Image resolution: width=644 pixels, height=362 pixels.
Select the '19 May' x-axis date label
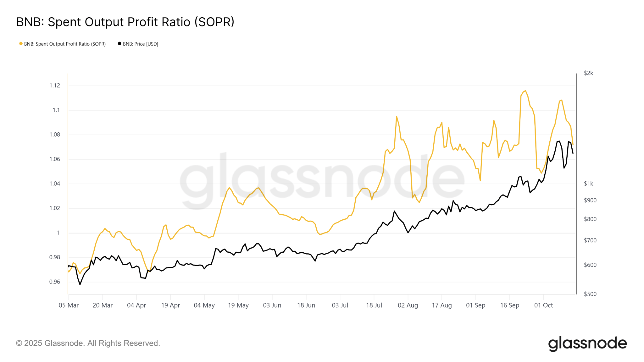click(238, 305)
